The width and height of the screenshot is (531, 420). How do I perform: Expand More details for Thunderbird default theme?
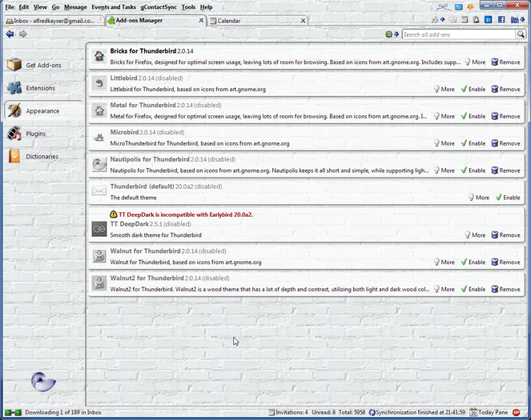pyautogui.click(x=478, y=197)
